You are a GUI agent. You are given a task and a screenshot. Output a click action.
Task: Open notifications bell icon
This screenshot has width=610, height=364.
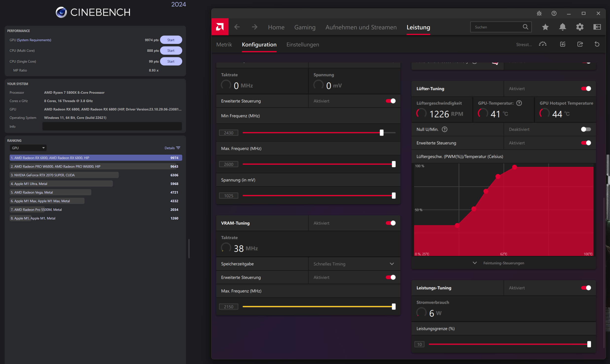(x=562, y=27)
